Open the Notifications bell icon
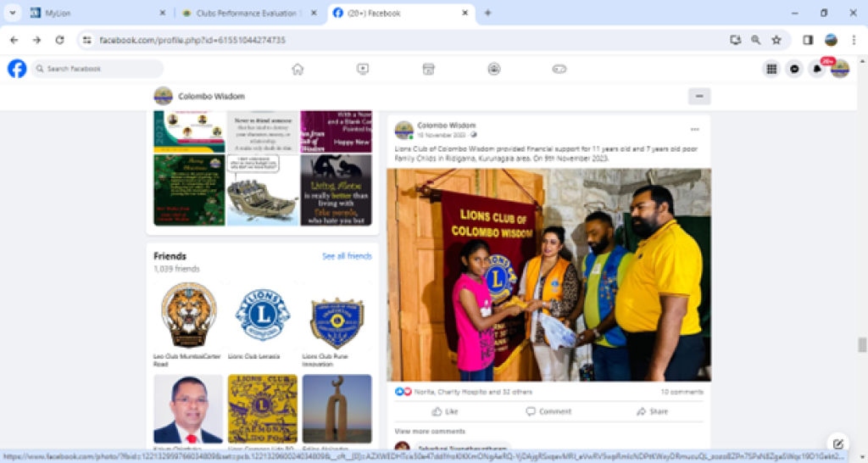Viewport: 868px width, 463px height. [817, 69]
